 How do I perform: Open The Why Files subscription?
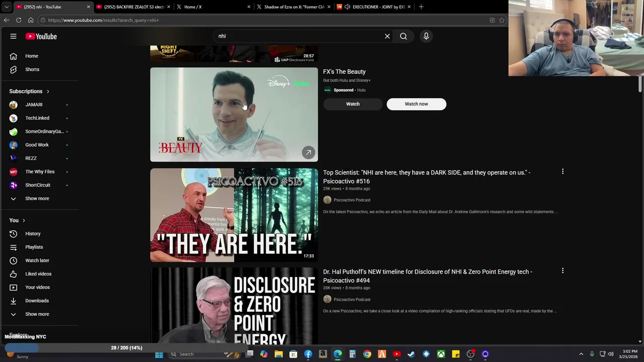tap(39, 171)
